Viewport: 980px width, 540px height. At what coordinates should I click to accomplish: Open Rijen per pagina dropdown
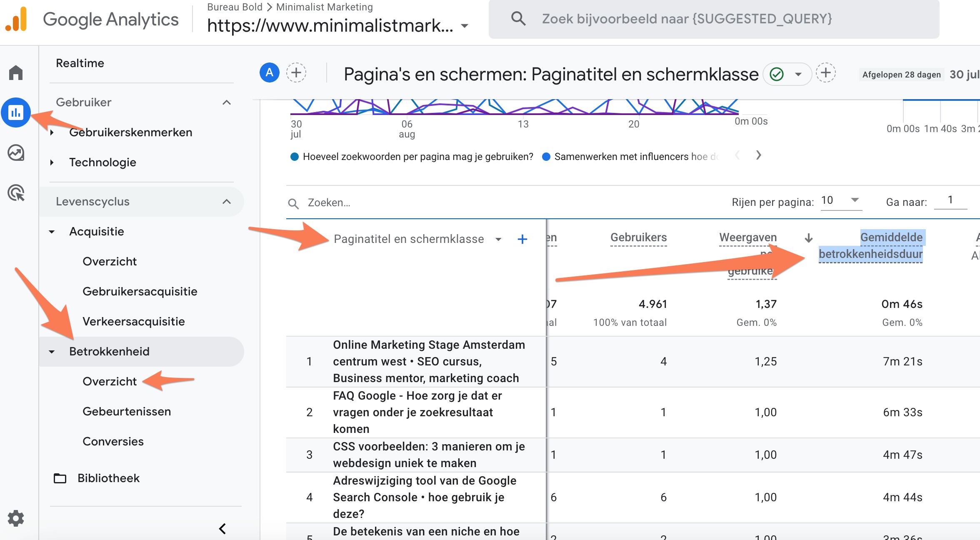(841, 200)
